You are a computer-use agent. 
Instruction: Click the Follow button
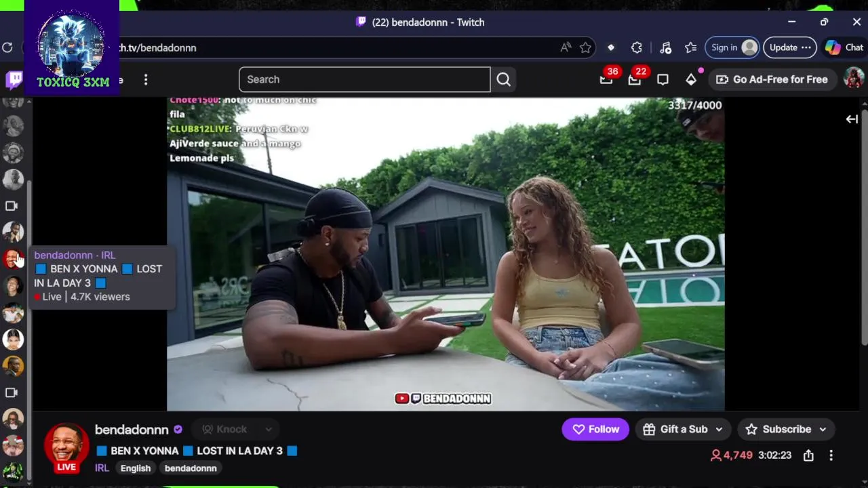click(595, 429)
